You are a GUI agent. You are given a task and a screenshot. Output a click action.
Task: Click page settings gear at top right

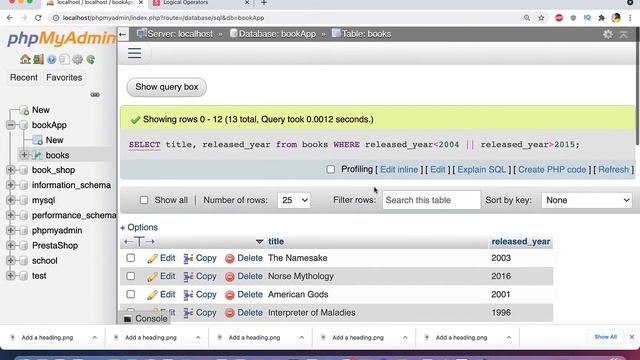pos(608,34)
